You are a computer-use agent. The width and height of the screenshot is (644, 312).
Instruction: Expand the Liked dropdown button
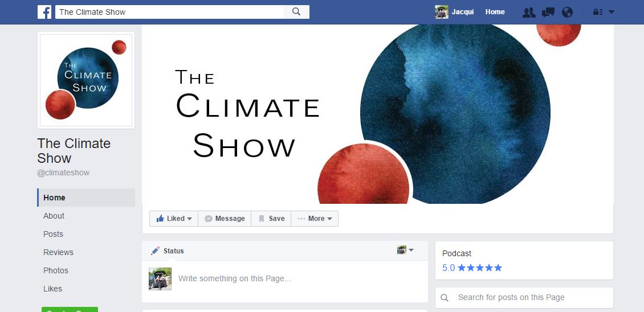point(174,219)
